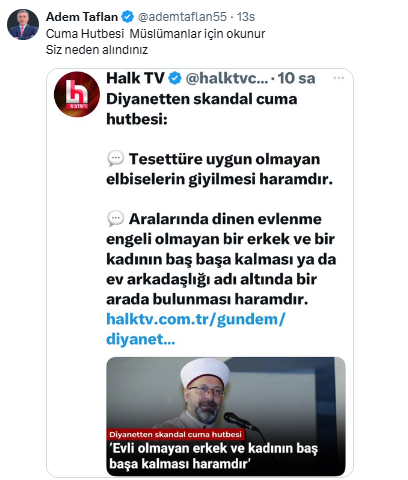The image size is (408, 480).
Task: Click the Halk TV display name
Action: (135, 78)
